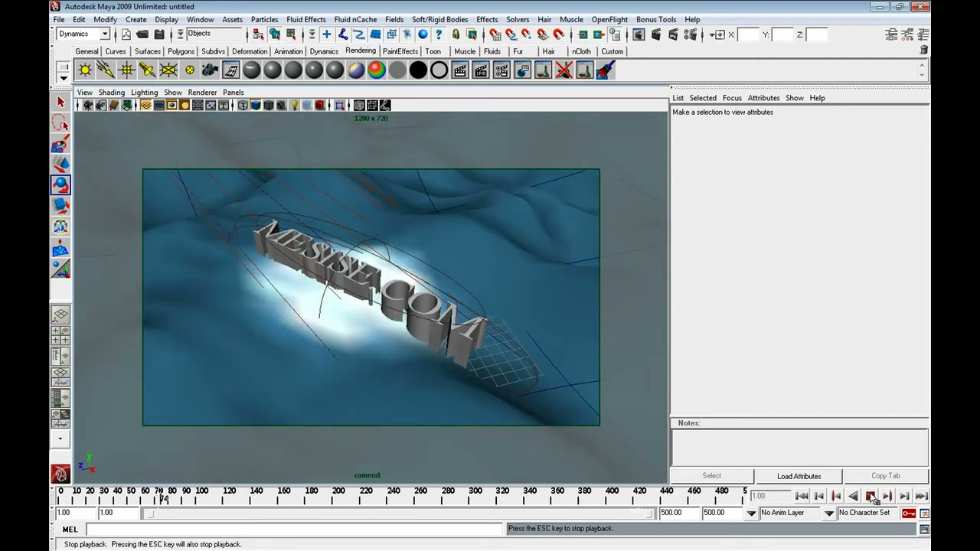Create a directional light from shelf

[x=106, y=70]
